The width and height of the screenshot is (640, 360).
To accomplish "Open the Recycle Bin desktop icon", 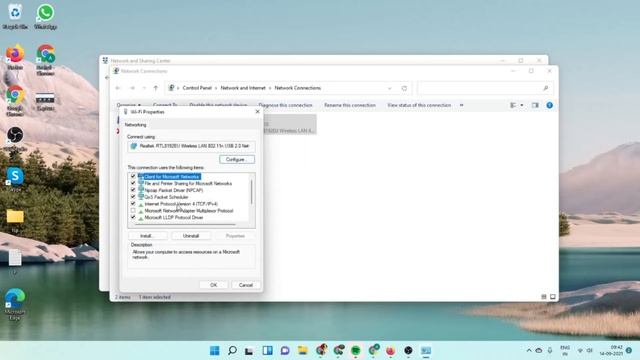I will (15, 16).
